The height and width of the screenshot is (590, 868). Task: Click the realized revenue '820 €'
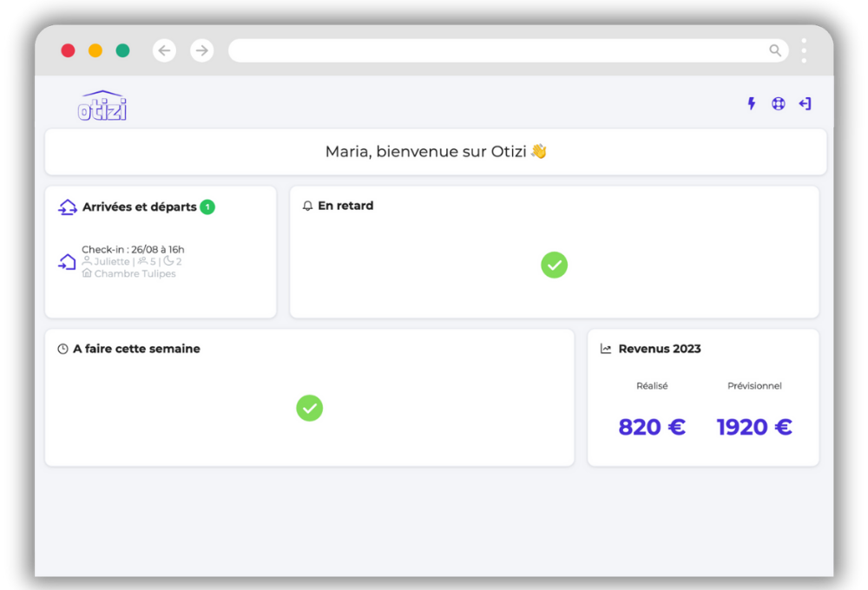pyautogui.click(x=652, y=427)
